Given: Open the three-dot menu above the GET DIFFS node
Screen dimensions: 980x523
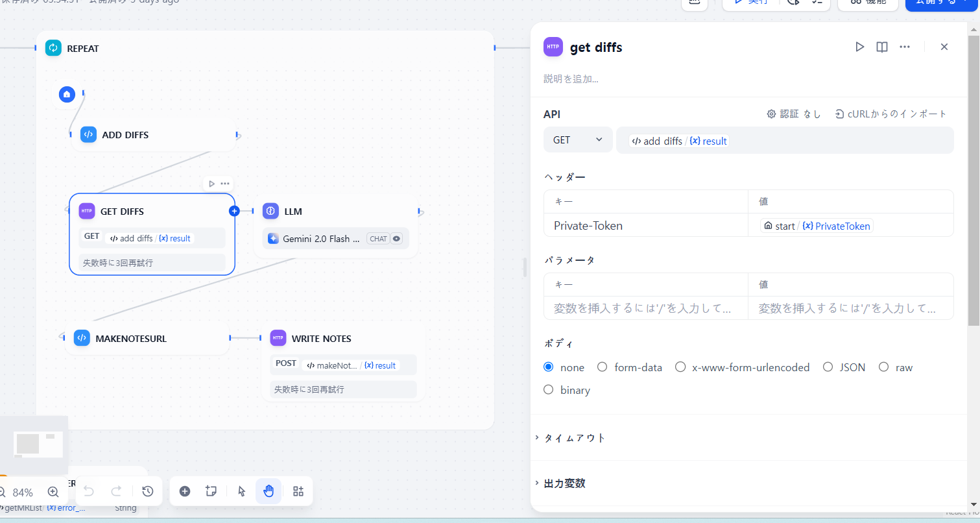Looking at the screenshot, I should click(x=225, y=184).
